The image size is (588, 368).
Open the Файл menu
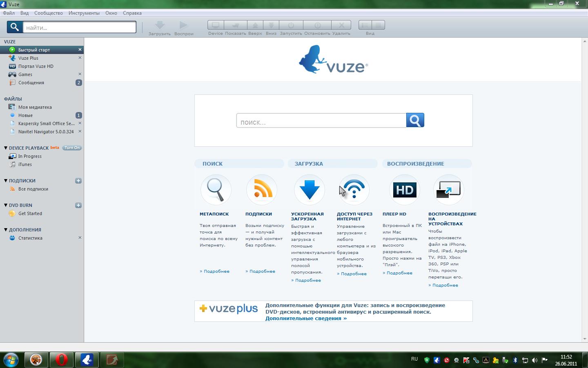coord(9,13)
